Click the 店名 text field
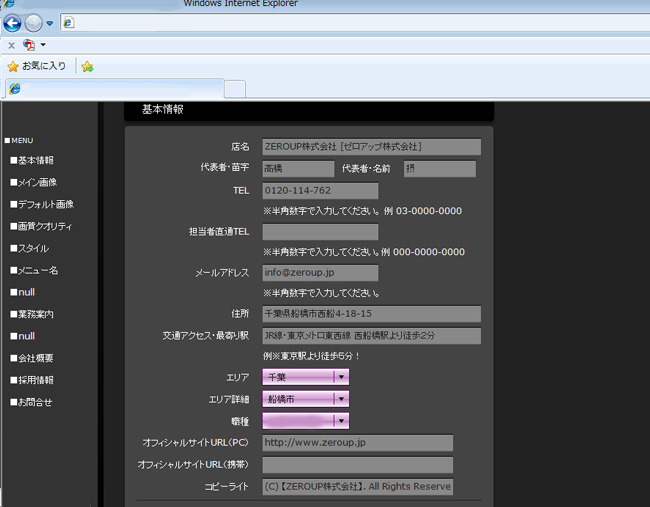 click(x=371, y=147)
